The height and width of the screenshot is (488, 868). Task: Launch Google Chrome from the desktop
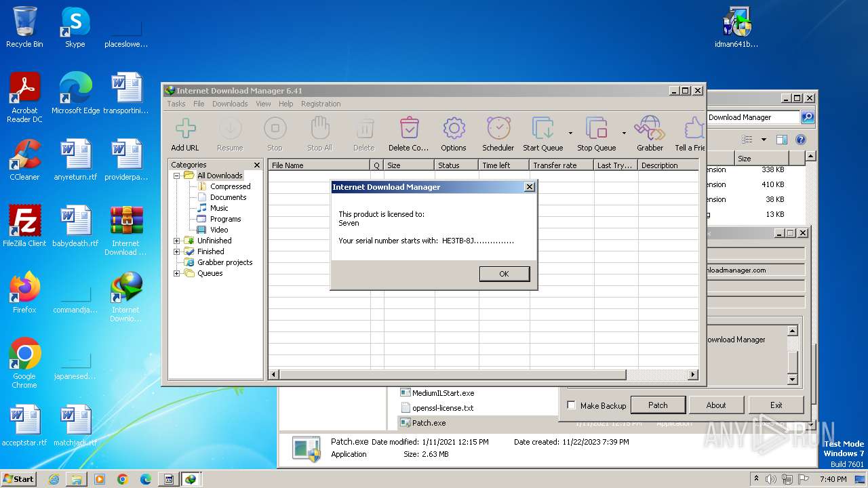pos(24,354)
